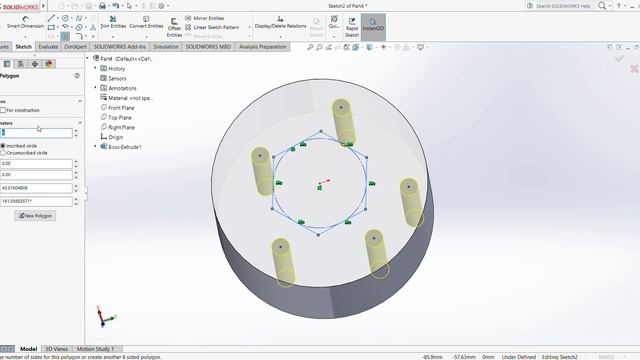Open the DimXpertManager tab icon
Viewport: 640px width, 360px height.
coord(35,64)
